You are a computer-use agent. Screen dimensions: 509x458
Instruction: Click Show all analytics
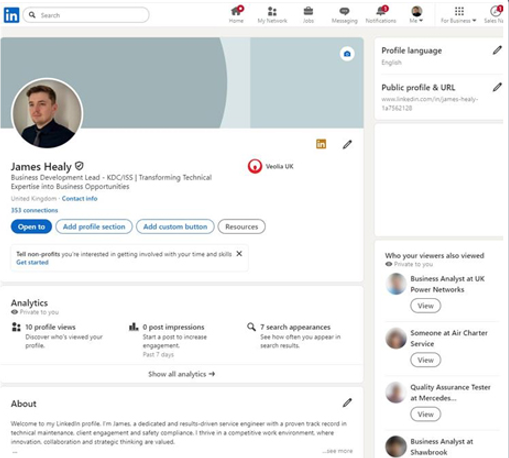tap(181, 374)
